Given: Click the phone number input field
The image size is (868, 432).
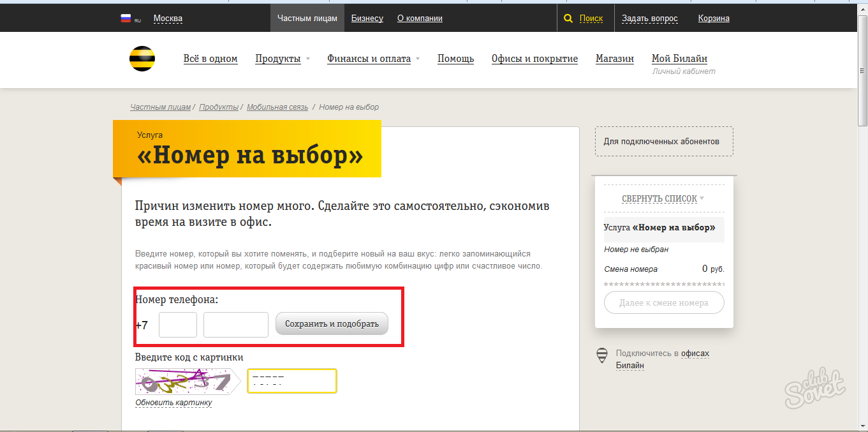Looking at the screenshot, I should tap(236, 324).
